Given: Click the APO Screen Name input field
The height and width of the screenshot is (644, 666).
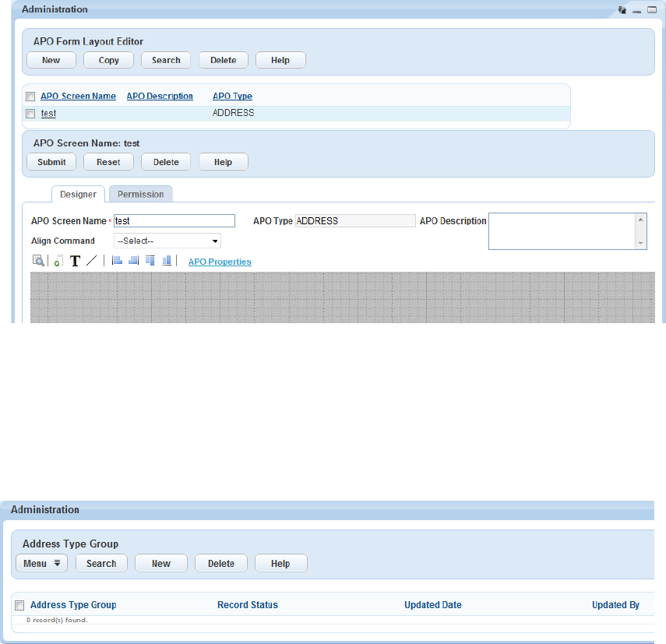Looking at the screenshot, I should pyautogui.click(x=174, y=220).
